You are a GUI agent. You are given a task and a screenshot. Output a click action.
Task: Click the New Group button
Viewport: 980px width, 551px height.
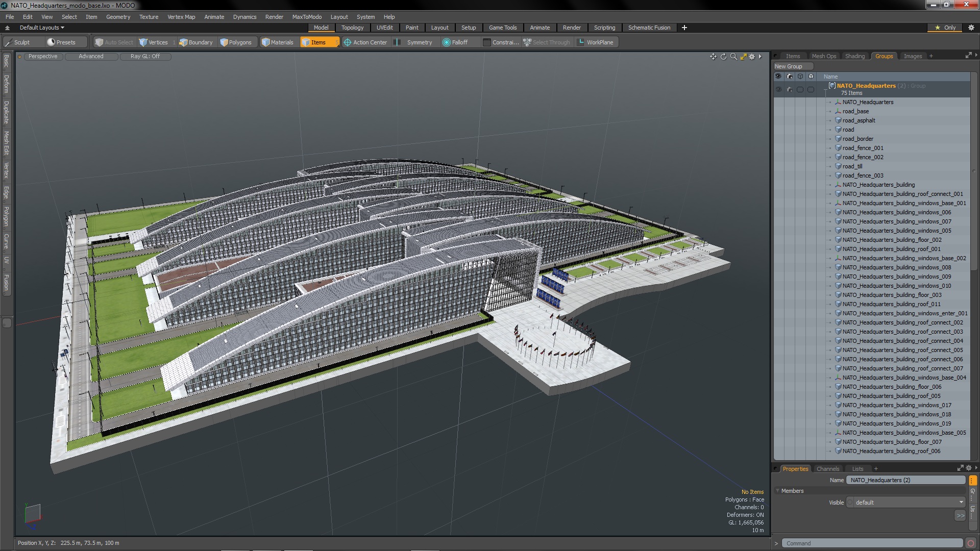tap(793, 66)
